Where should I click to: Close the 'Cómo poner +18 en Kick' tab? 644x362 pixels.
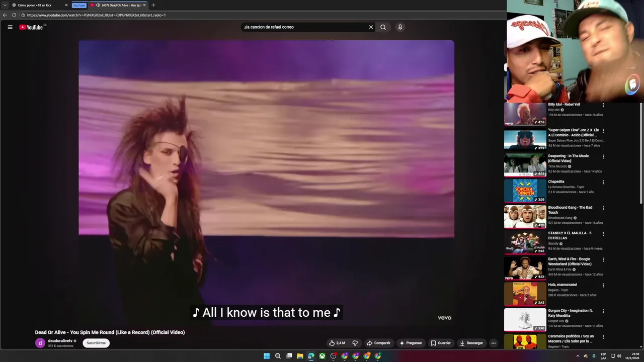tap(66, 5)
